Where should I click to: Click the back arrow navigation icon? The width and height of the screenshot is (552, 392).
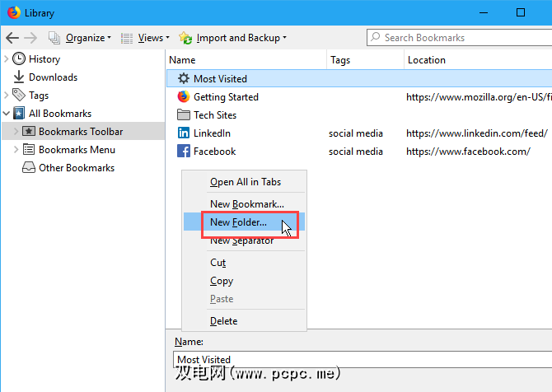point(12,38)
